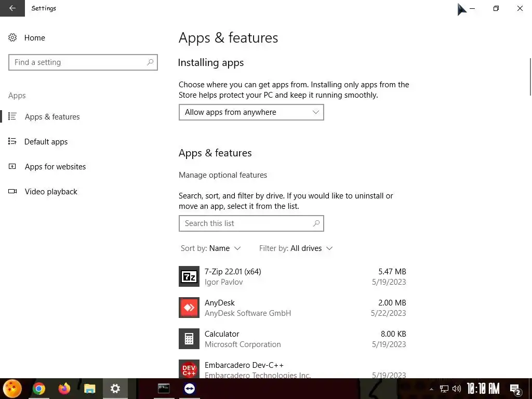This screenshot has height=399, width=532.
Task: Select the Embarcadero Dev-C++ entry
Action: [x=292, y=369]
